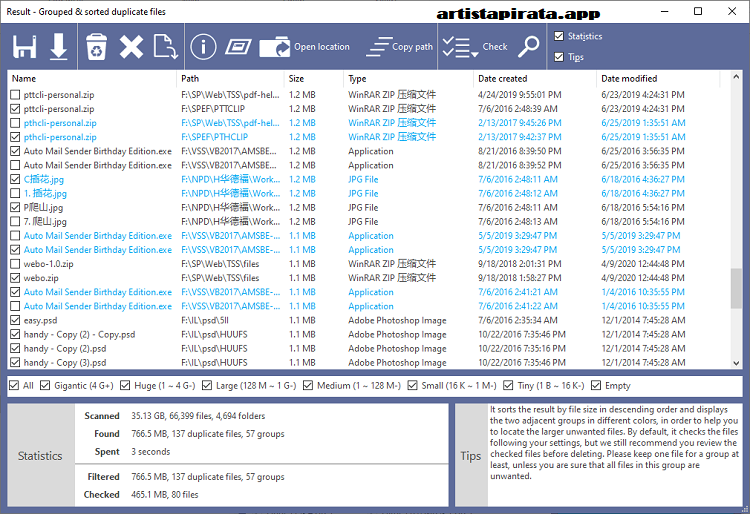Viewport: 750px width, 514px height.
Task: Toggle the Small (16 K ~ 1 M-) filter
Action: coord(412,385)
